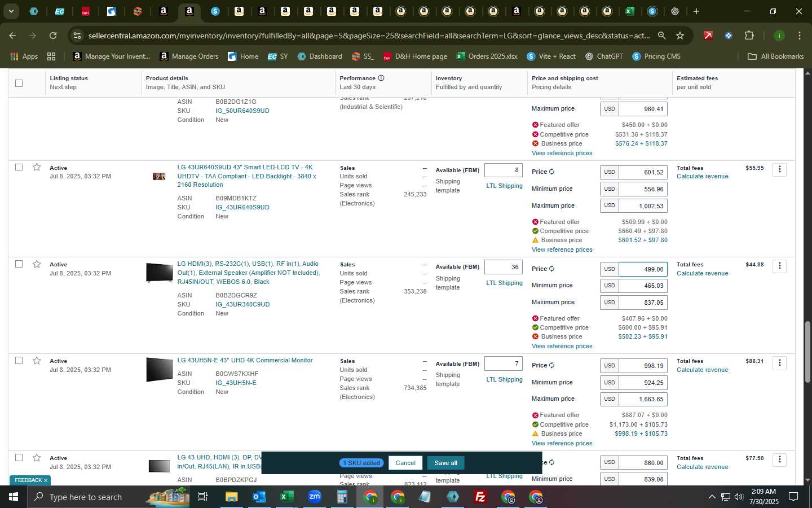Click the LG 43UH5N-E product thumbnail
The height and width of the screenshot is (508, 812).
point(159,370)
